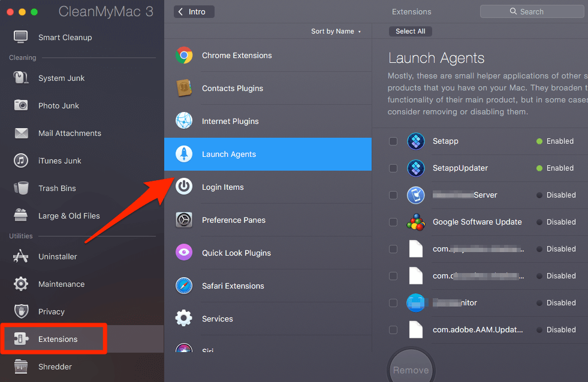This screenshot has width=588, height=382.
Task: Toggle Google Software Update Disabled status
Action: (556, 222)
